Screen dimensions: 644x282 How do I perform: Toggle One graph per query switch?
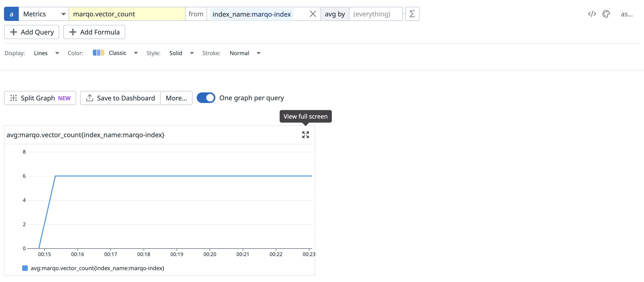coord(206,98)
